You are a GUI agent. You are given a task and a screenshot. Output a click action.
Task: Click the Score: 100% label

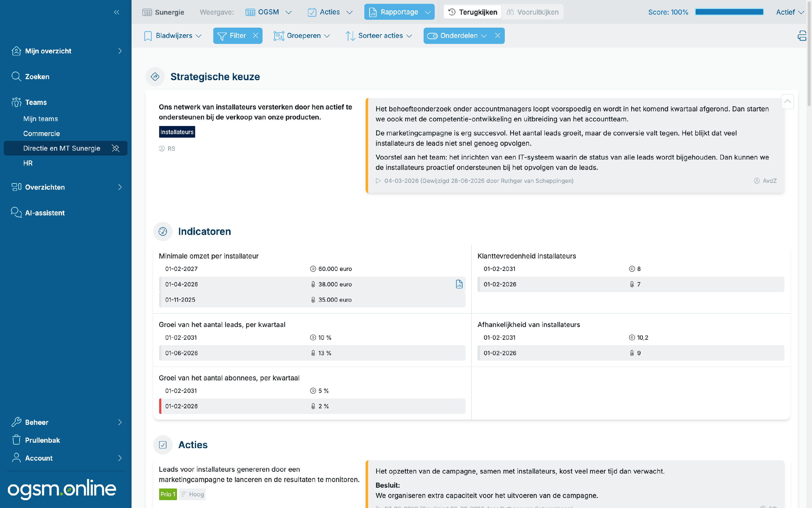coord(668,12)
